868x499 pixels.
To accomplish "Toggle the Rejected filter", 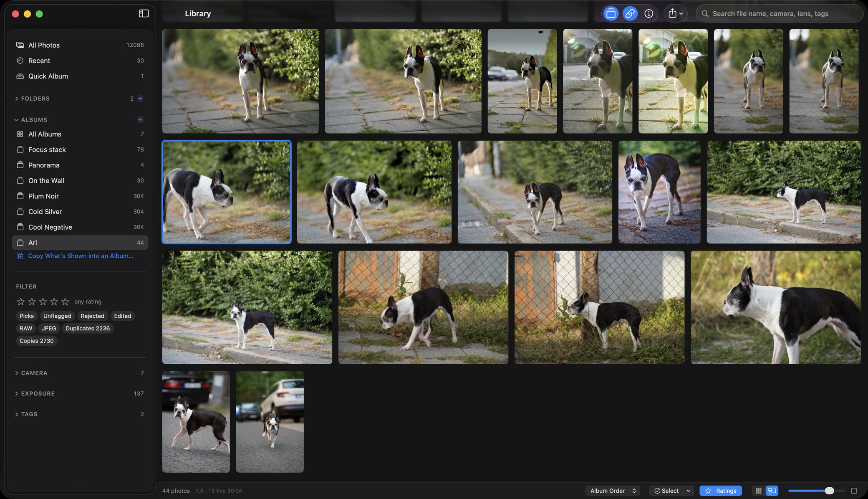I will (93, 316).
